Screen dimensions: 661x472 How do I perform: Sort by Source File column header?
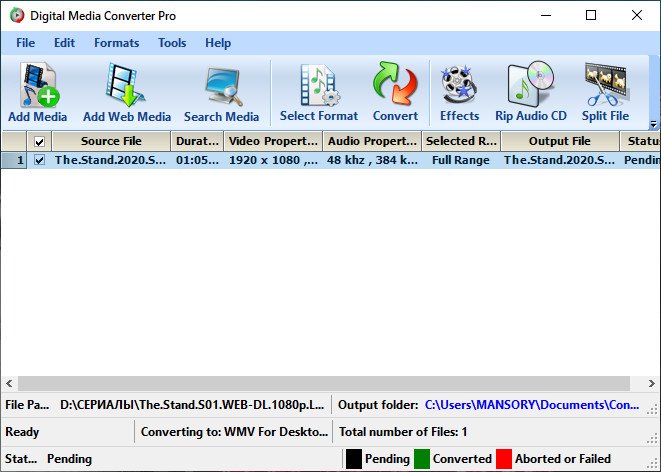[x=111, y=141]
